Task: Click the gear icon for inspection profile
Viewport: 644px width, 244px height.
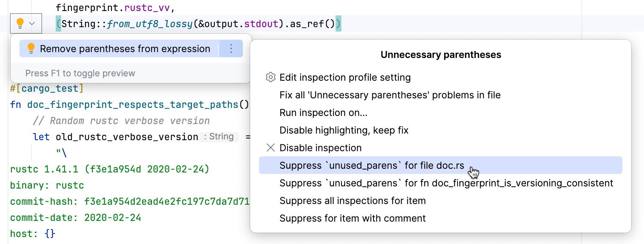Action: (270, 77)
